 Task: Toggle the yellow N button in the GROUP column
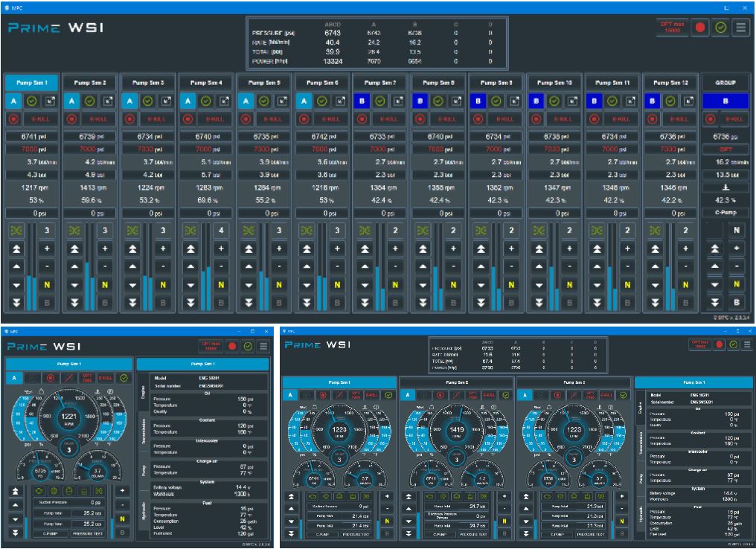[x=737, y=284]
